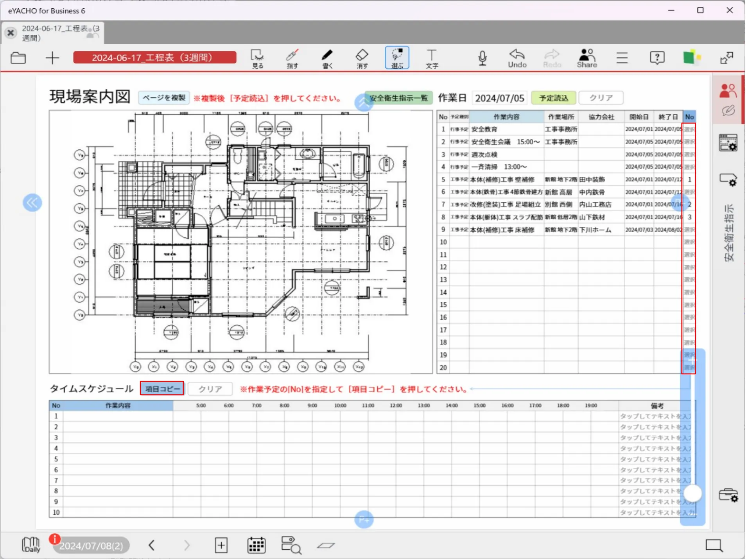Click the Undo arrow

517,58
